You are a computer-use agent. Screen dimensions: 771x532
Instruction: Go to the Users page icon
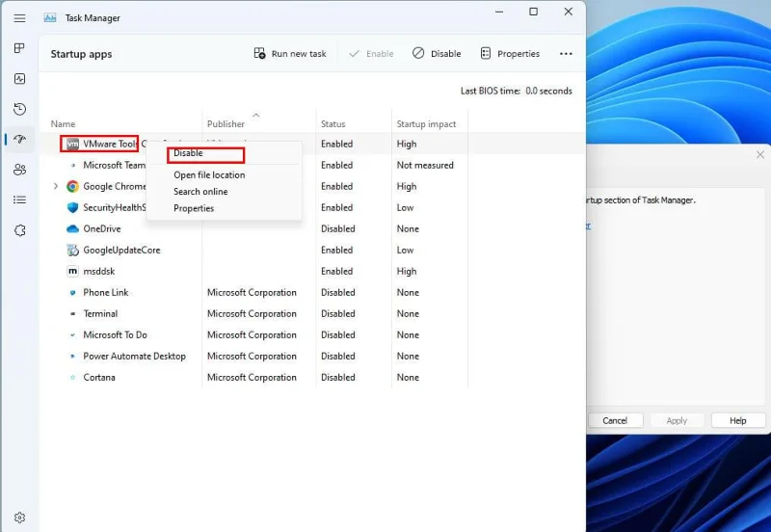[19, 170]
